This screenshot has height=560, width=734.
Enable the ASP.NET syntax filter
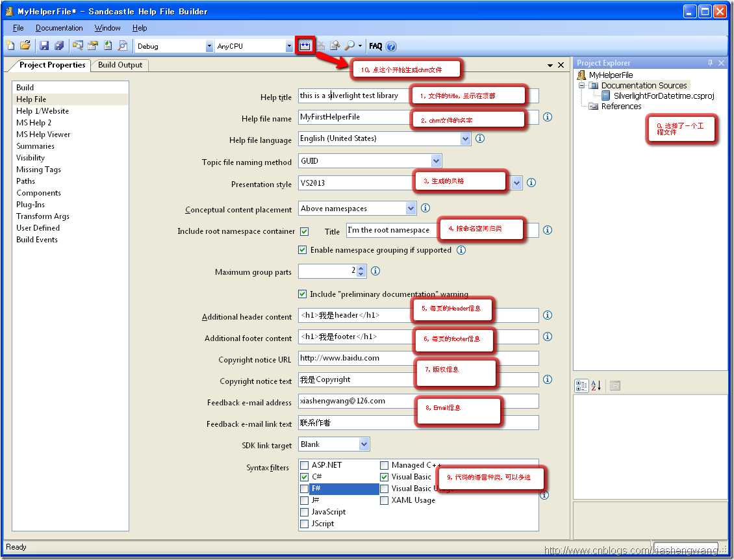pos(304,465)
